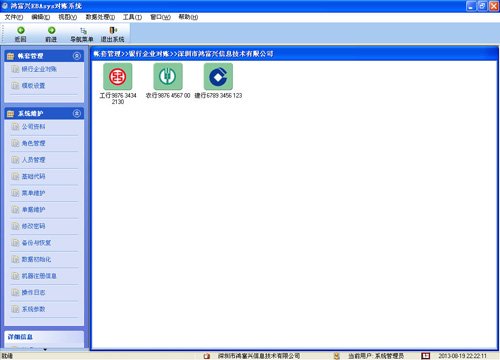The image size is (500, 360).
Task: Collapse the 系统维护 panel with its chevron
Action: pos(77,114)
